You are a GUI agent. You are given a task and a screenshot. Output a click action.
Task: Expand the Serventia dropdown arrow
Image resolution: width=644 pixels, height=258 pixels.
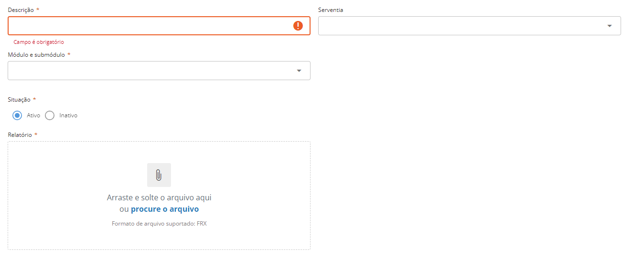pos(610,26)
